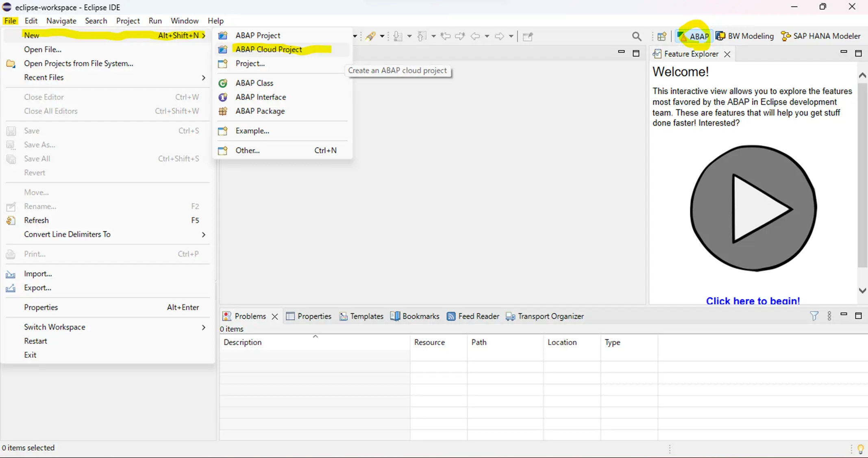Create a new ABAP Interface
Image resolution: width=868 pixels, height=458 pixels.
coord(282,97)
